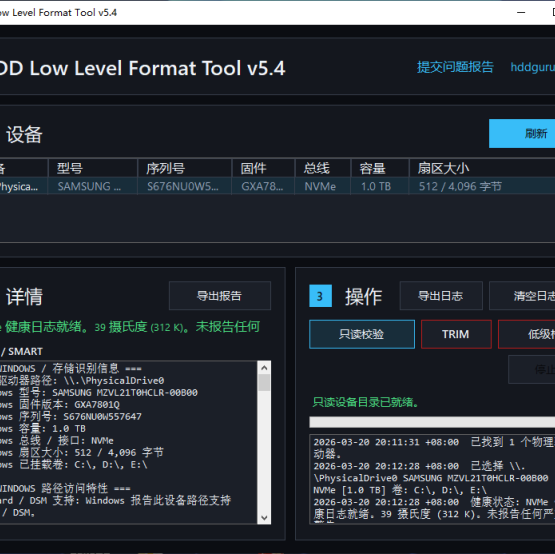555x554 pixels.
Task: Click the NVMe bus cell
Action: tap(322, 186)
